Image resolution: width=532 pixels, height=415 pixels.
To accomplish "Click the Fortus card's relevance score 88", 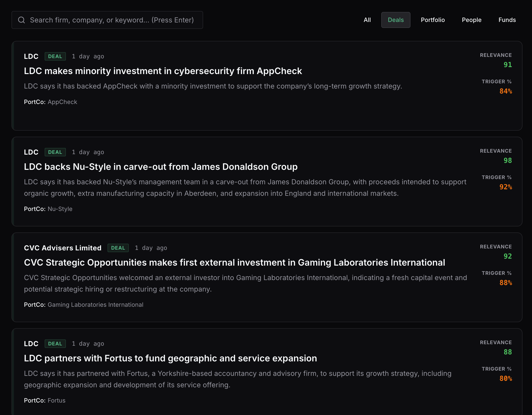I will 508,352.
